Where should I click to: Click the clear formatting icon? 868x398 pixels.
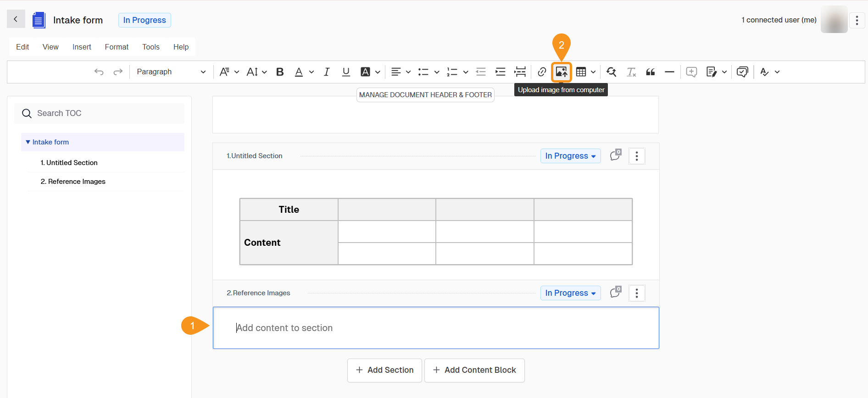(631, 72)
